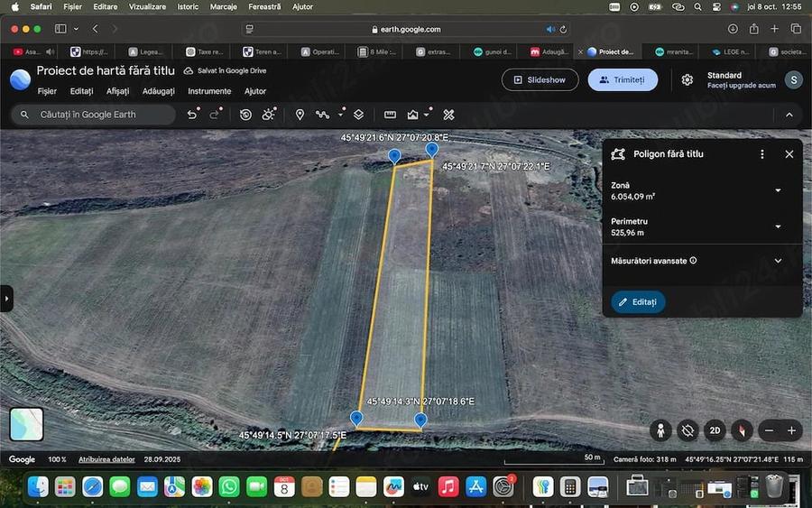The width and height of the screenshot is (812, 508).
Task: Zoom out with the minus button
Action: tap(769, 430)
